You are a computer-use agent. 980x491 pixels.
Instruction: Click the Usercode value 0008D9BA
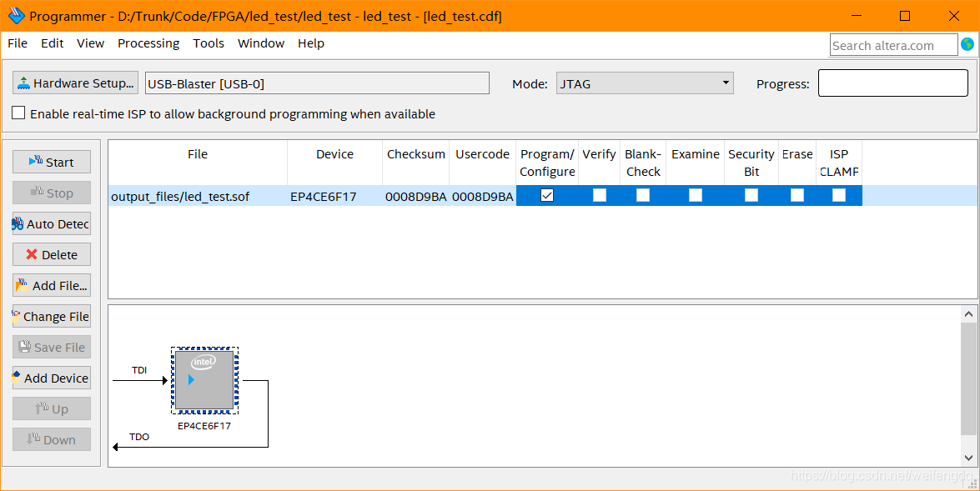pos(483,196)
